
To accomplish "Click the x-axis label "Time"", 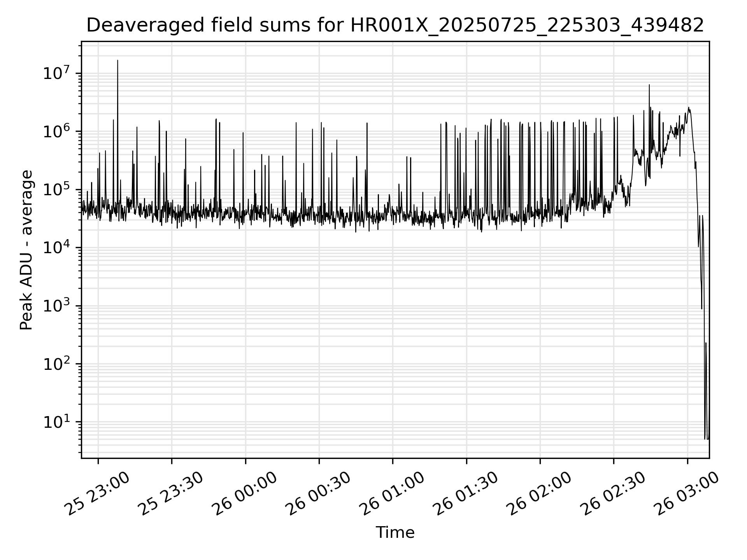I will click(x=395, y=532).
